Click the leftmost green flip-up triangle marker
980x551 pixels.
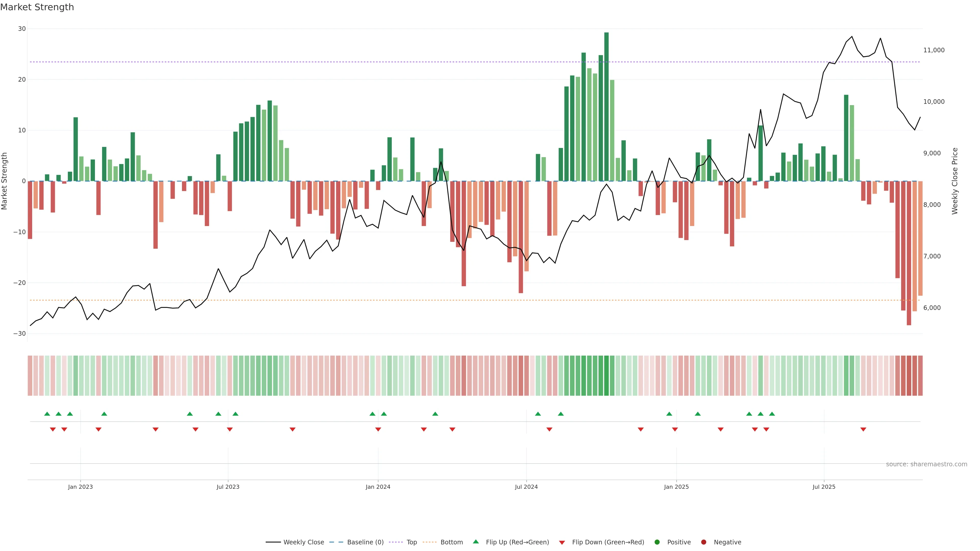(47, 414)
